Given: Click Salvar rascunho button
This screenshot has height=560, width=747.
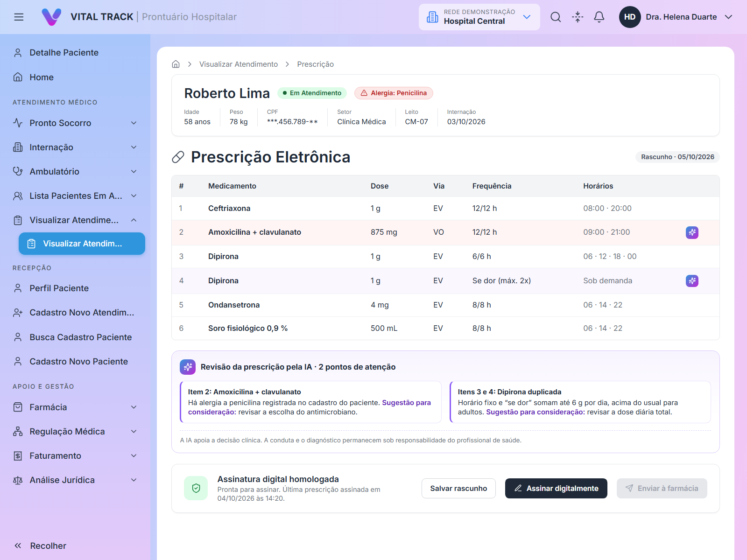Looking at the screenshot, I should tap(458, 488).
